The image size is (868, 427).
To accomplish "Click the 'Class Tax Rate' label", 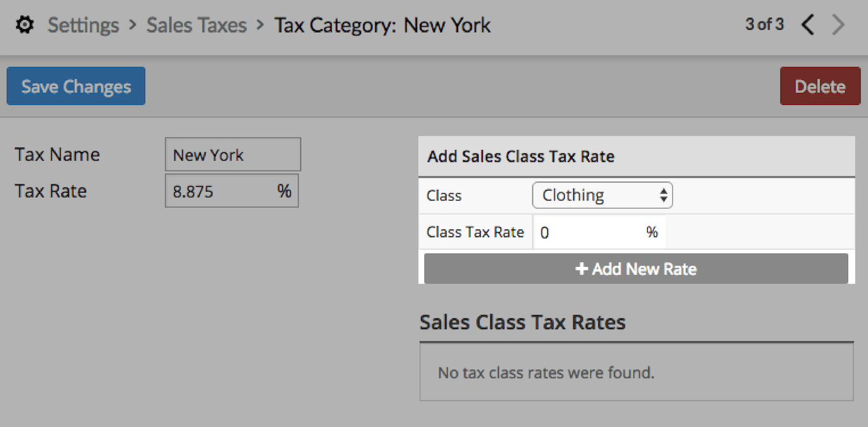I will pos(476,232).
